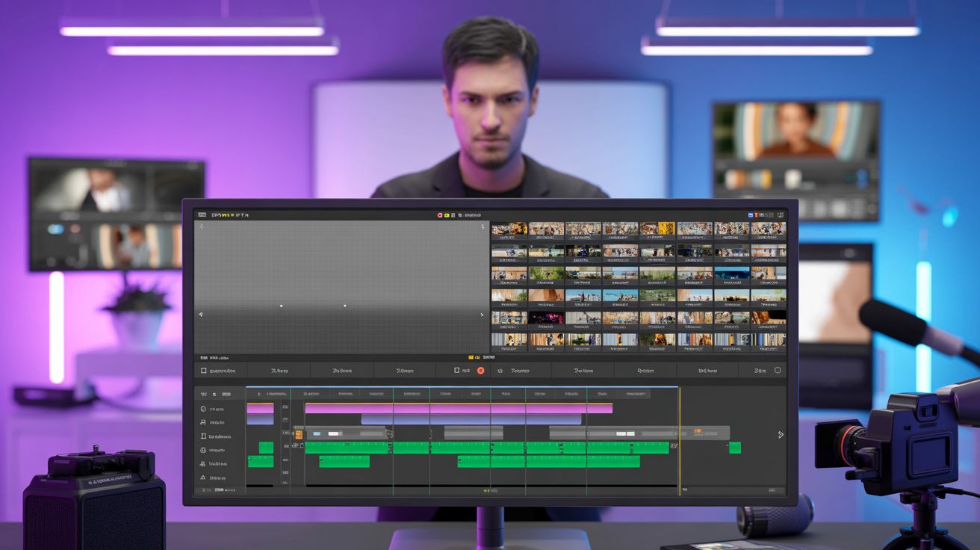Click the triangle icon on the bottom track
The width and height of the screenshot is (980, 550).
tap(203, 478)
